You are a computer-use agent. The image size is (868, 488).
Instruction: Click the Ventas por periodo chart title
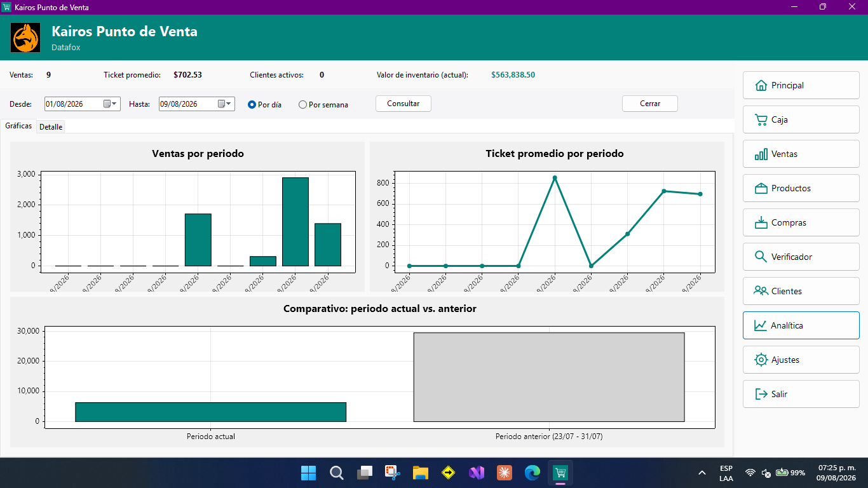(x=198, y=154)
